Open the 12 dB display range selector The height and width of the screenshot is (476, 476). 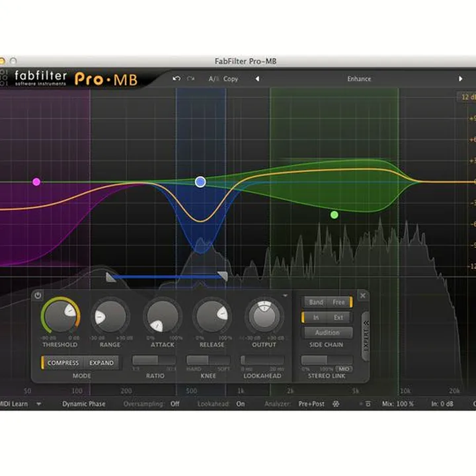pos(467,97)
